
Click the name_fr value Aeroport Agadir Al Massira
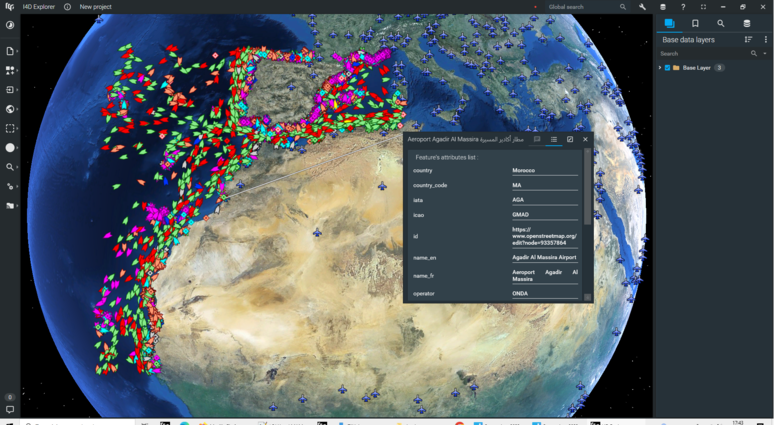(545, 276)
